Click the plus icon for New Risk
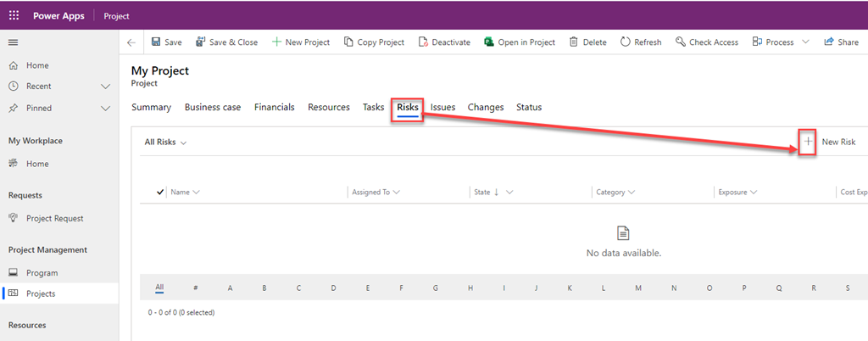Screen dimensions: 868x341 [808, 142]
